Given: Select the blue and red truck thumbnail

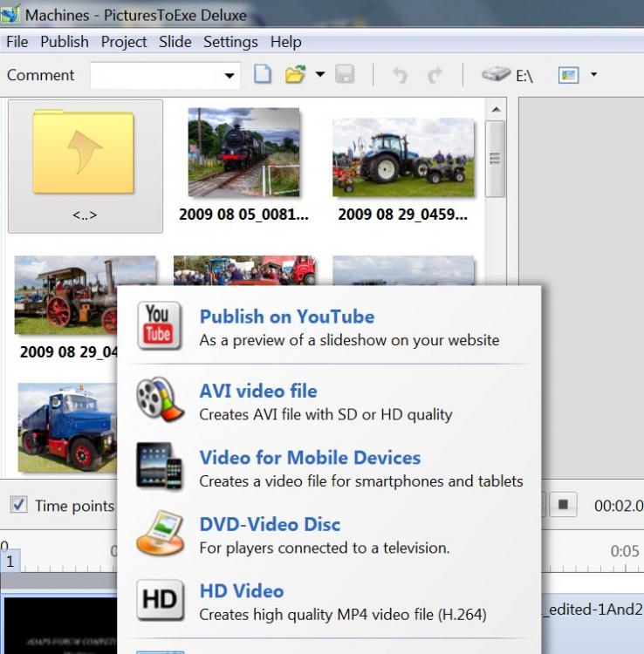Looking at the screenshot, I should click(x=67, y=427).
